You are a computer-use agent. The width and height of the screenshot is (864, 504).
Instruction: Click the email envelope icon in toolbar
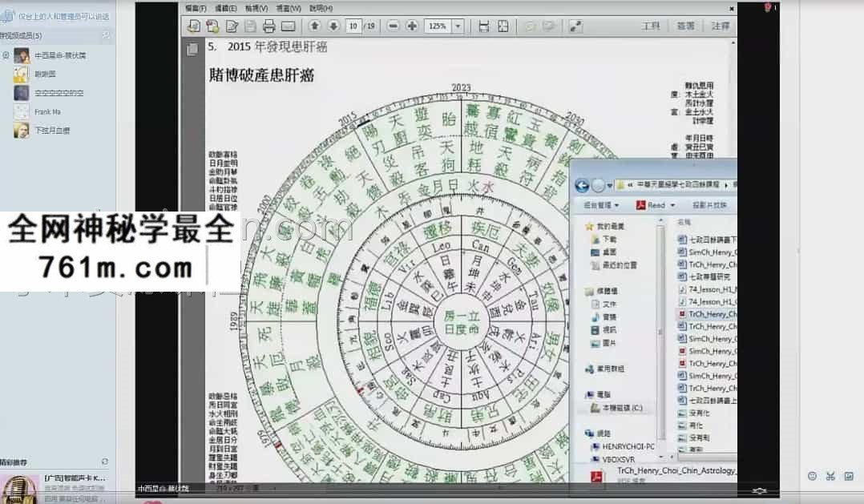click(289, 26)
